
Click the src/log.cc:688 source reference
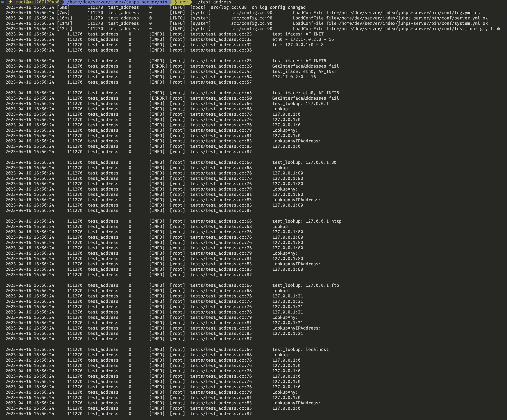229,7
